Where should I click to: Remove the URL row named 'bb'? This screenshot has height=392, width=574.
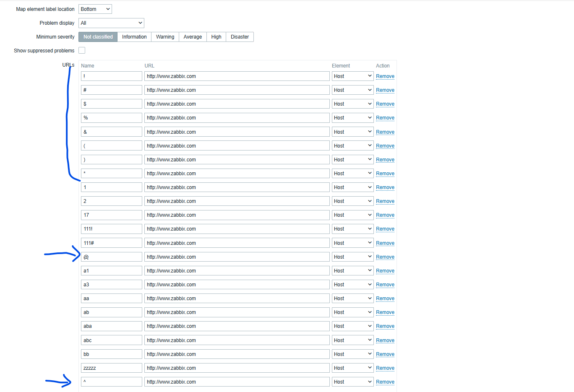[x=385, y=354]
